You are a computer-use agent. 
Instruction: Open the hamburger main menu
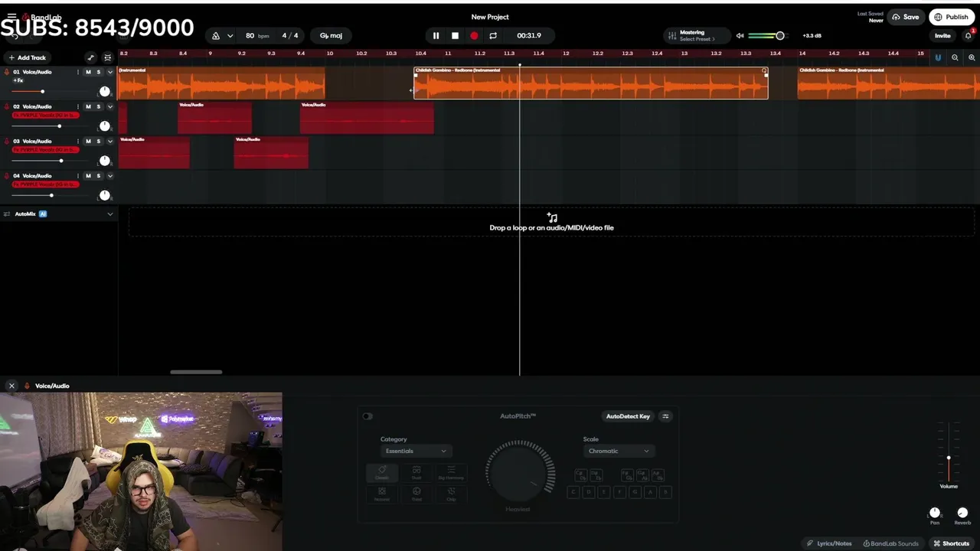[11, 17]
